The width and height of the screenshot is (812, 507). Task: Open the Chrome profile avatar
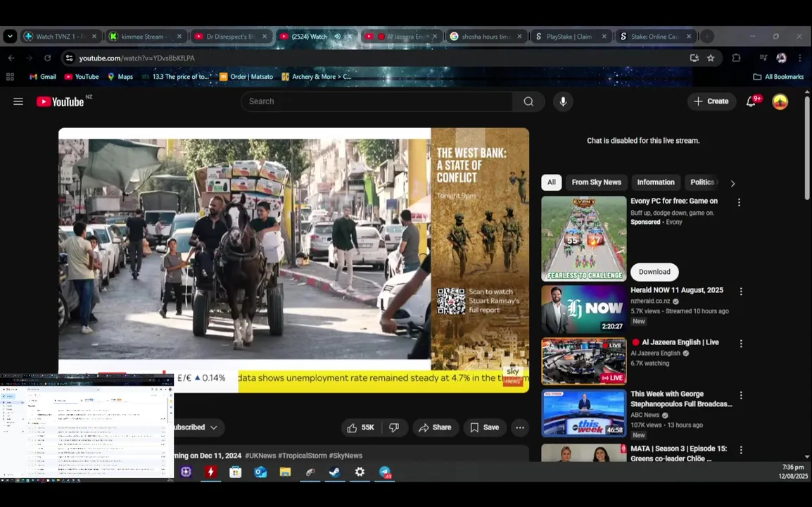(x=782, y=58)
